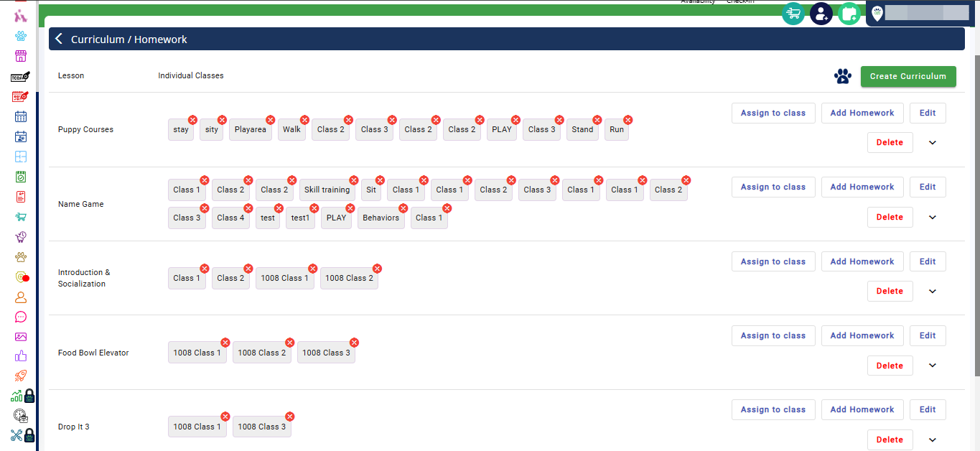The height and width of the screenshot is (451, 980).
Task: Click the blurred location name field
Action: click(x=927, y=13)
